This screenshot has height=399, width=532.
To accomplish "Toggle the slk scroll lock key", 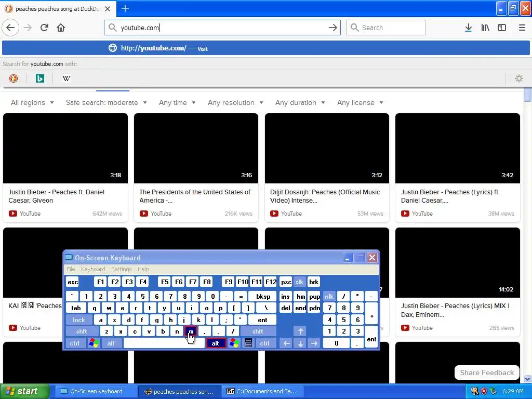I will 299,282.
